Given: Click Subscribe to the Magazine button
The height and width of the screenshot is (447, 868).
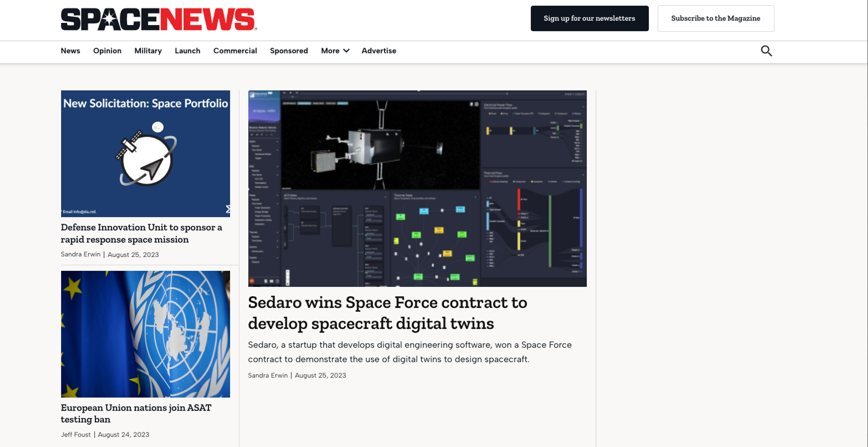Looking at the screenshot, I should (x=716, y=18).
